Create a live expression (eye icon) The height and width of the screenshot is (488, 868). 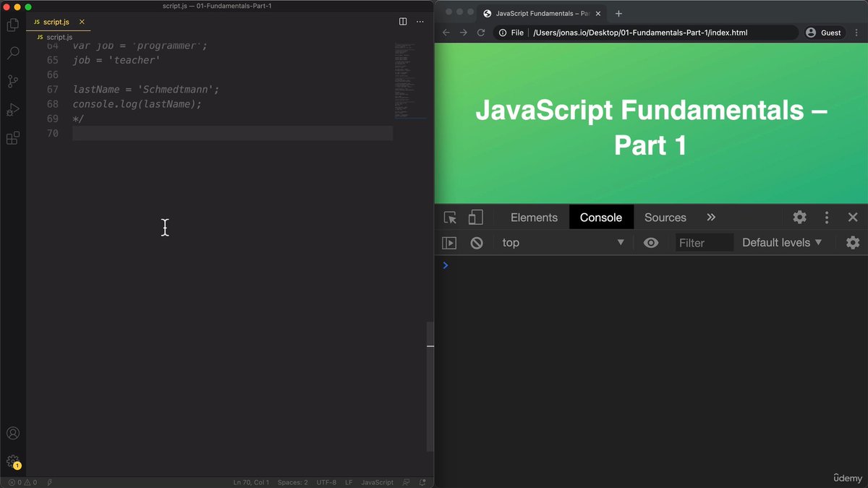(651, 243)
